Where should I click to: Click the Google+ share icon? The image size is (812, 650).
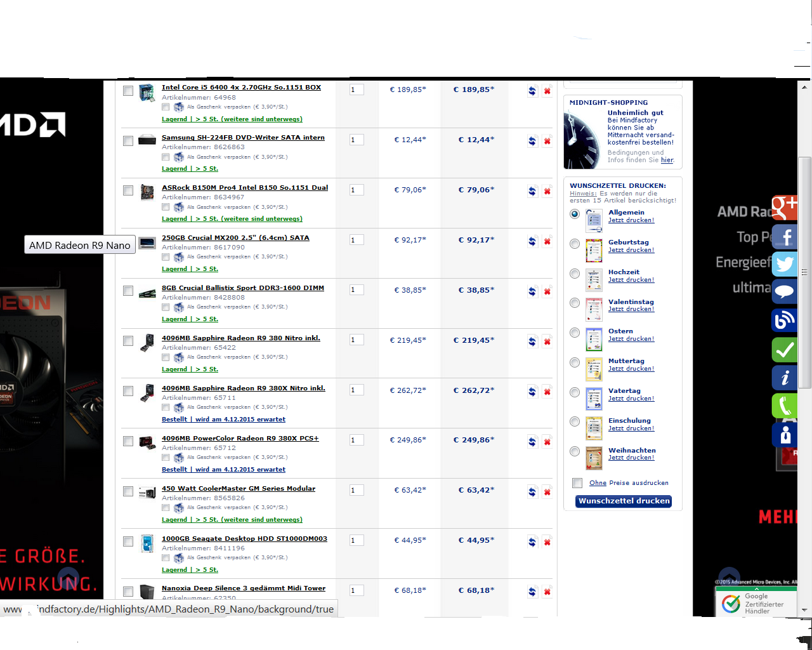(x=784, y=208)
